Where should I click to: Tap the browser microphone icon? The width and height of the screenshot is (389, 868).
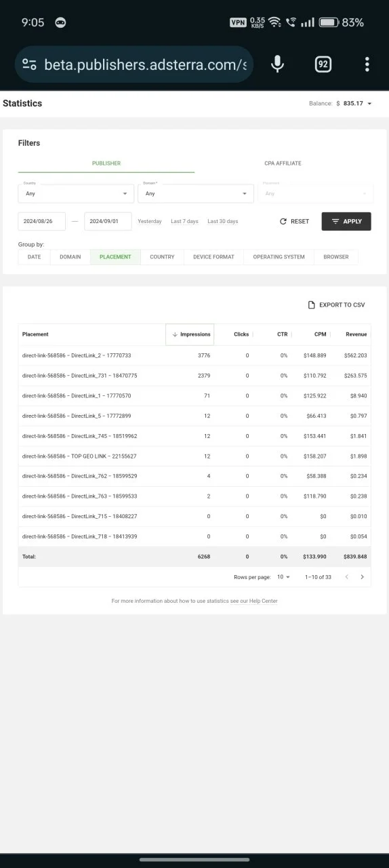pyautogui.click(x=277, y=64)
